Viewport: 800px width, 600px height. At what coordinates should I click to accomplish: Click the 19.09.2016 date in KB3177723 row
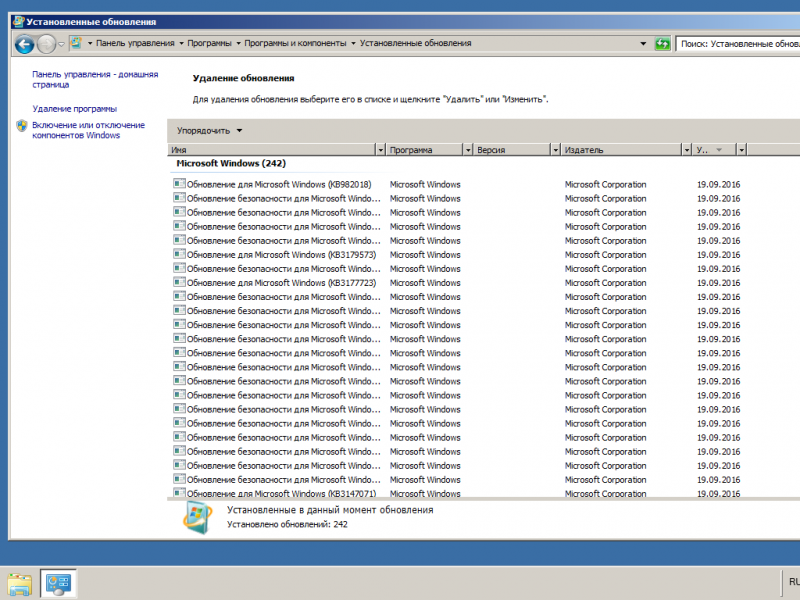pyautogui.click(x=718, y=283)
